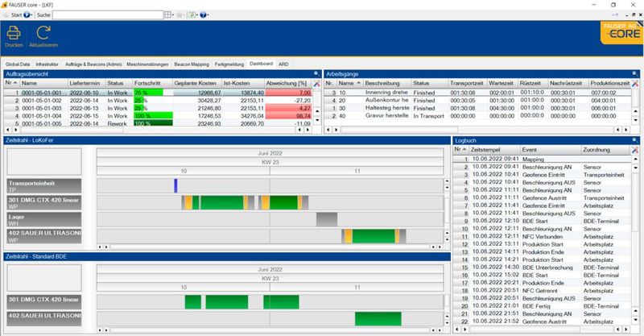This screenshot has width=644, height=336.
Task: Clear filter icon in Arbeitsgänge table header
Action: [x=635, y=84]
